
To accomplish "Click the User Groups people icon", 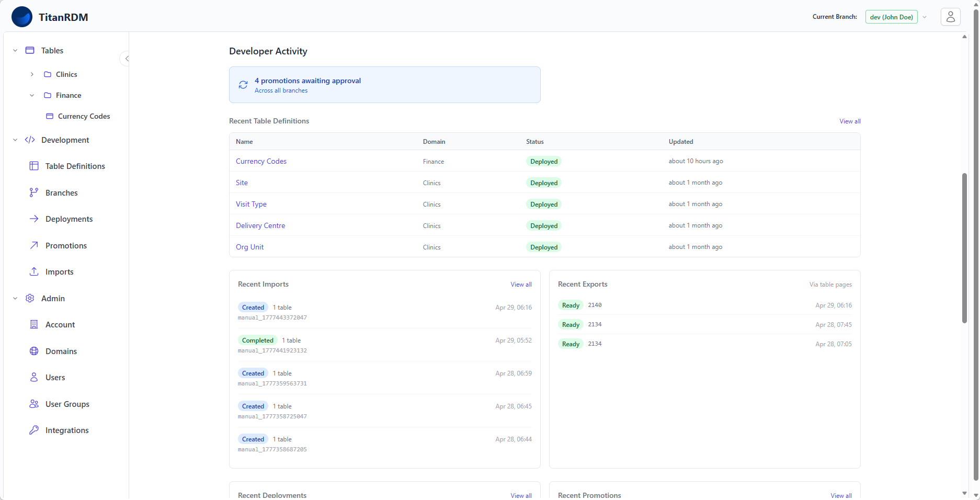I will point(34,404).
